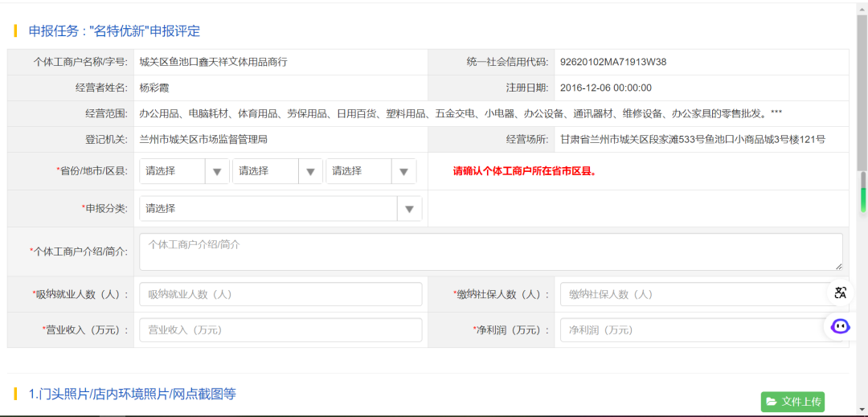Click the credit code 92620102MA71913W38
Viewport: 868px width, 417px height.
pos(612,62)
